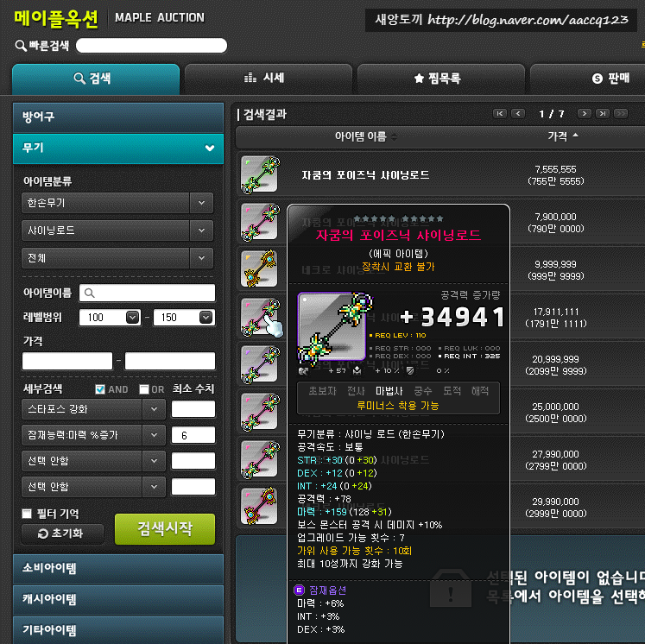Expand the 캐시아이템 section
This screenshot has height=644, width=645.
[x=118, y=600]
